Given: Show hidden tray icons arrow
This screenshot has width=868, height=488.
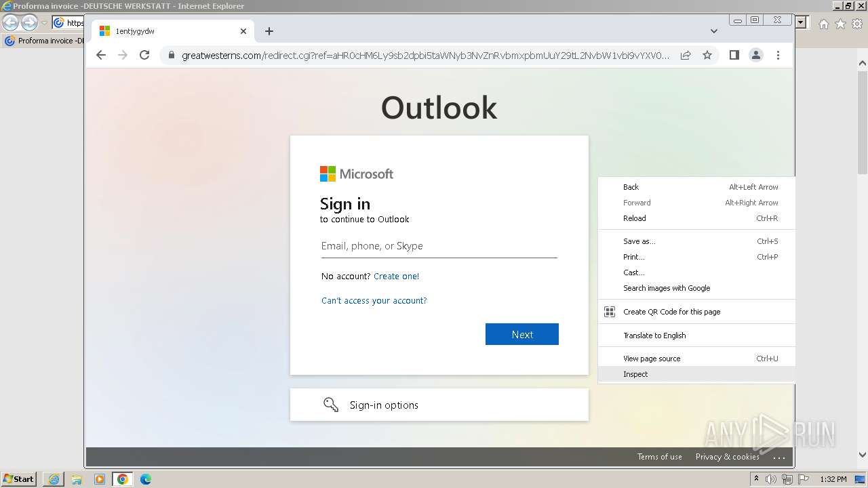Looking at the screenshot, I should click(756, 479).
